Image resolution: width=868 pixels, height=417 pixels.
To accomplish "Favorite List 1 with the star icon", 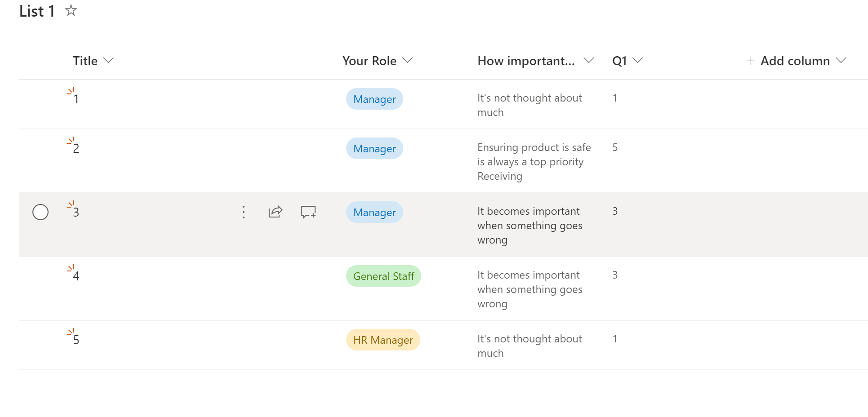I will (71, 10).
